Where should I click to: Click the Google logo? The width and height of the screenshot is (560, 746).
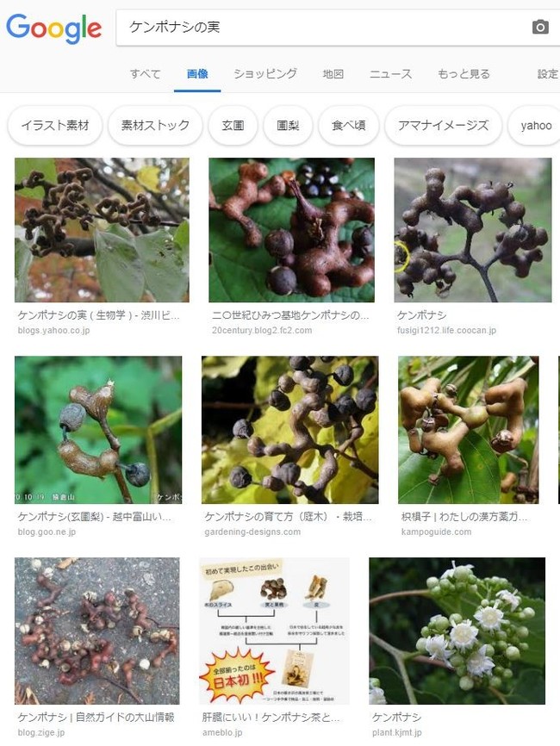53,28
